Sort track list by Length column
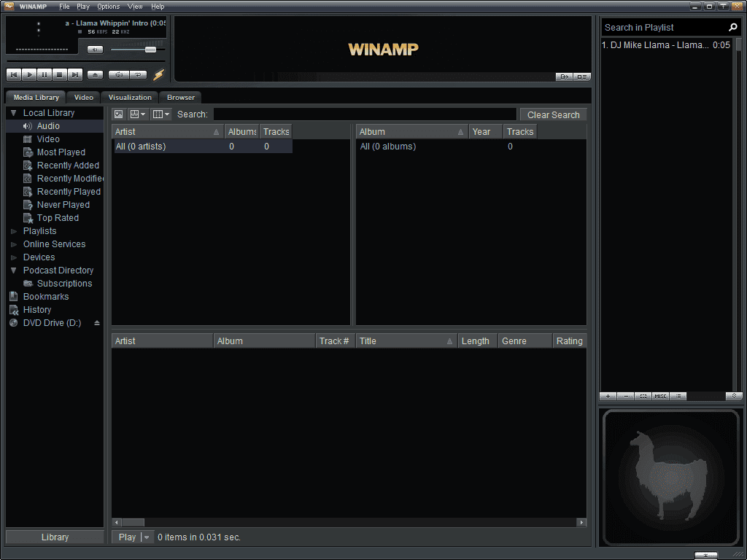Image resolution: width=747 pixels, height=560 pixels. 478,341
